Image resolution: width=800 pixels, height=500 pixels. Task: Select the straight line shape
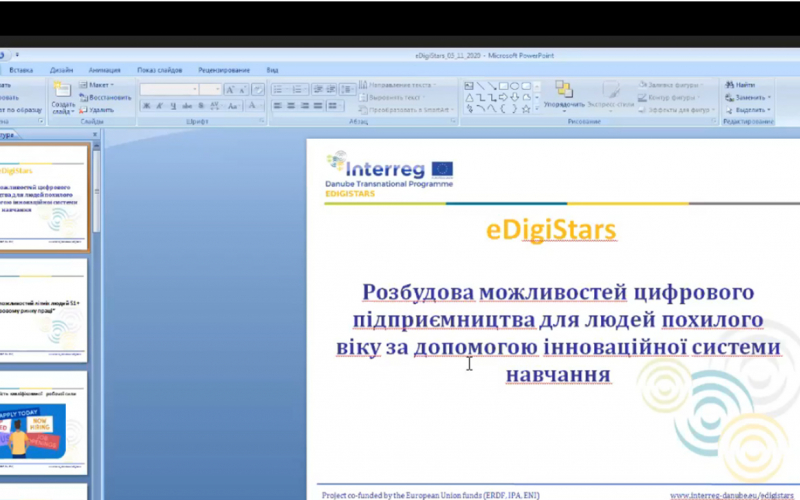click(480, 86)
